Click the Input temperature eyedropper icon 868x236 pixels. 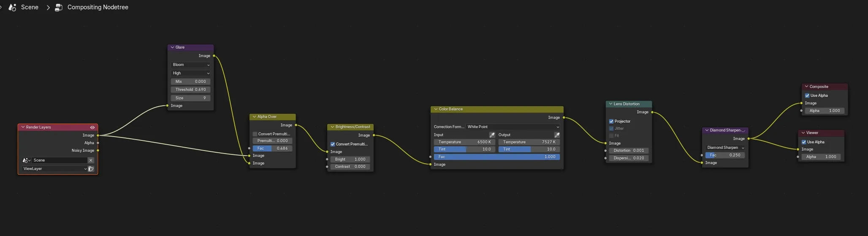492,135
